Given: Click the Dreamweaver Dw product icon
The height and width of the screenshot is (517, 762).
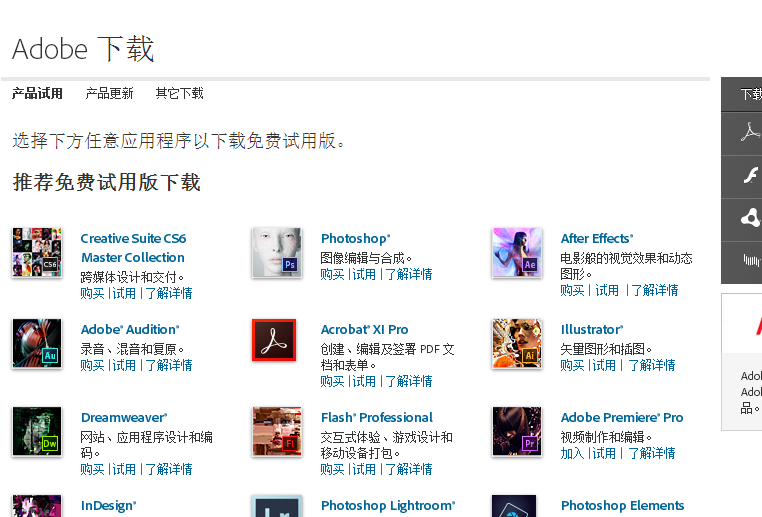Looking at the screenshot, I should tap(37, 431).
